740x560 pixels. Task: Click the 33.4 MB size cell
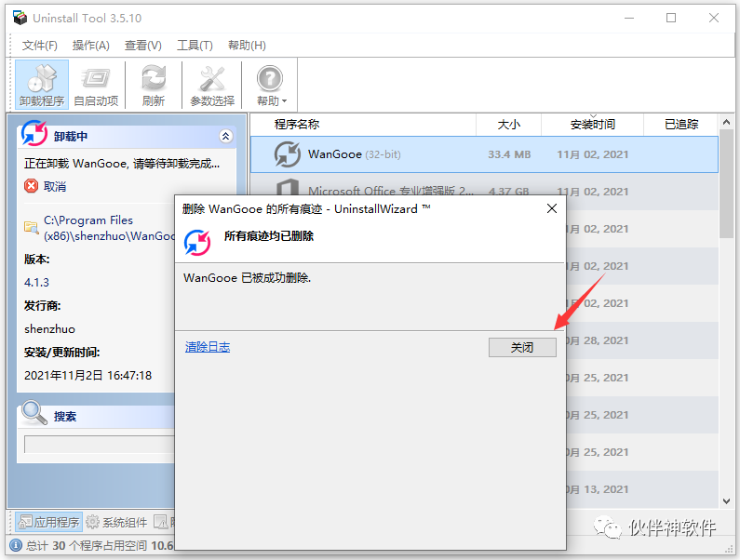(509, 154)
